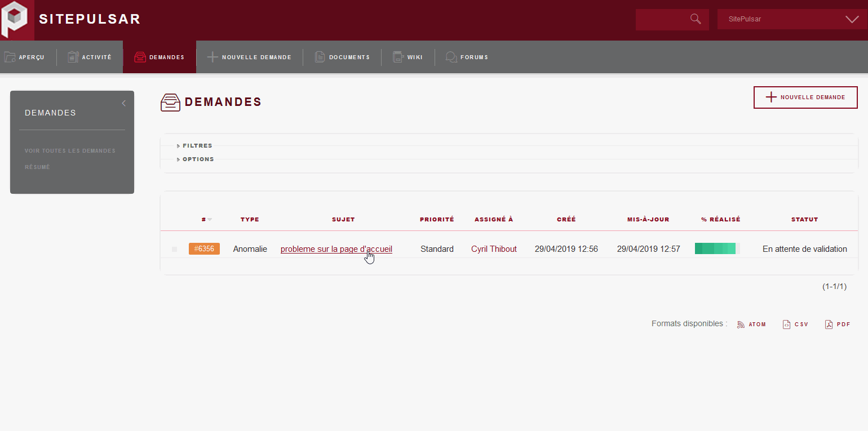
Task: Sort by Type column header
Action: (x=250, y=220)
